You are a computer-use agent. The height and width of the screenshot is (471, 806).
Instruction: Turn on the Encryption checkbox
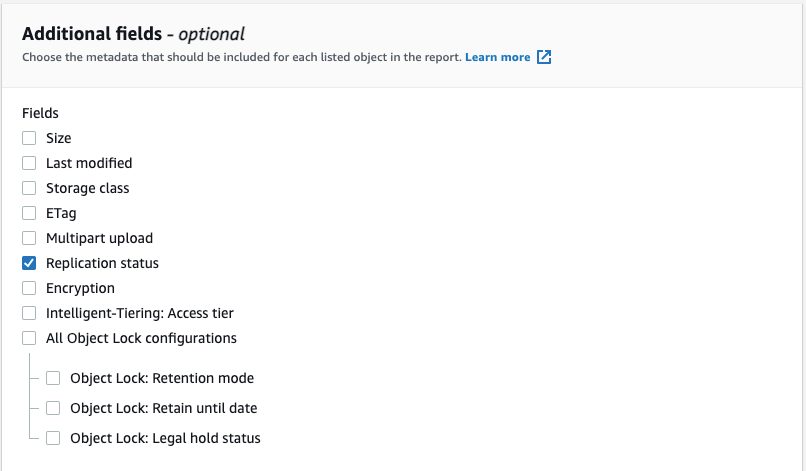tap(29, 288)
